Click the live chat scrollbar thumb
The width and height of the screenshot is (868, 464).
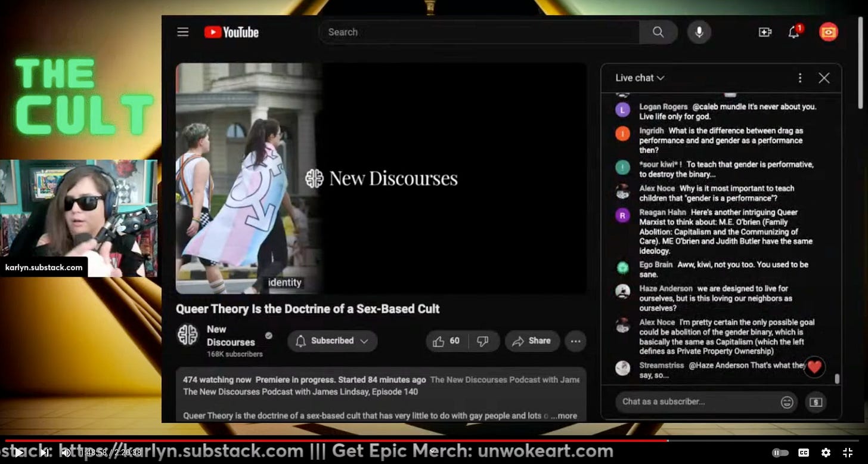pos(837,379)
